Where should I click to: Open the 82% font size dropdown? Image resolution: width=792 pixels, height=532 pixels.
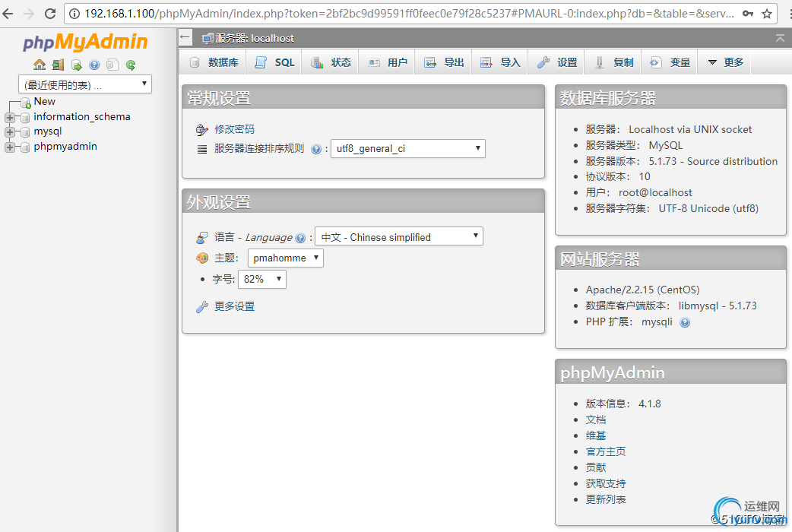tap(262, 279)
